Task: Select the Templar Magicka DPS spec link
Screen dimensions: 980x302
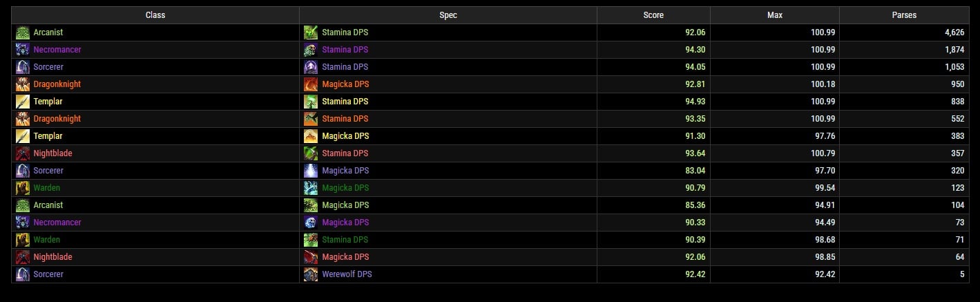Action: pyautogui.click(x=345, y=136)
